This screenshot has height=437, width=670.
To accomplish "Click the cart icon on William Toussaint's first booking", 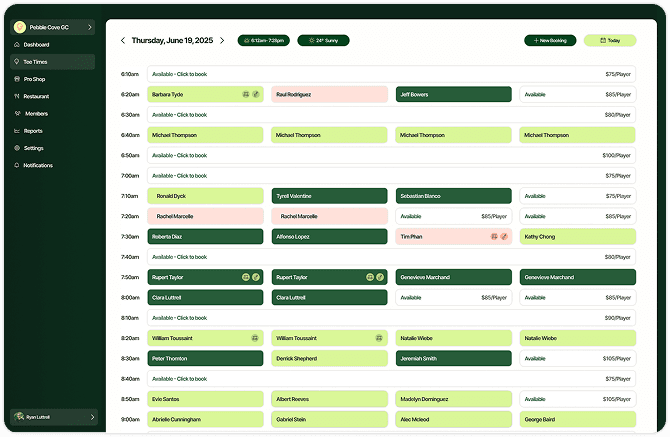I will (x=255, y=338).
